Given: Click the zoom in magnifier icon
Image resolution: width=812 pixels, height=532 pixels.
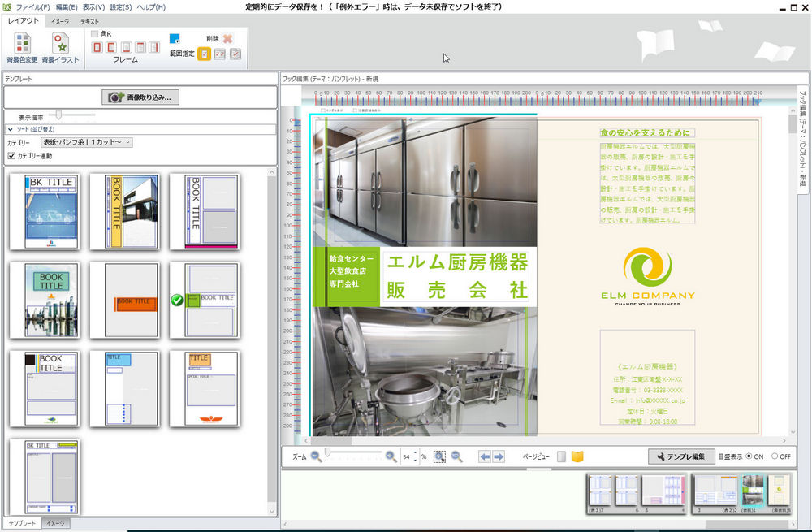Looking at the screenshot, I should tap(391, 456).
